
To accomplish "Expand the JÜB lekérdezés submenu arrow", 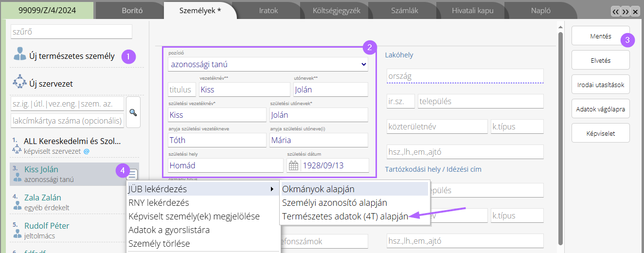I will coord(272,189).
